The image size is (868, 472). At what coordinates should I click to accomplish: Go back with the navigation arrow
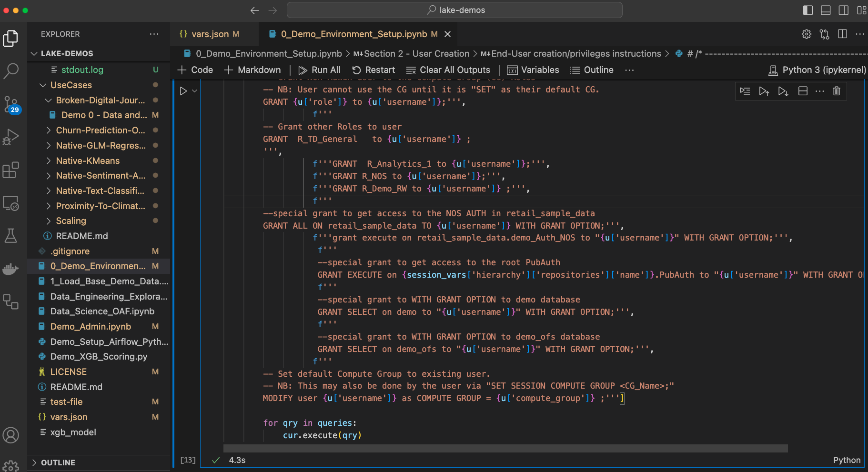tap(255, 10)
